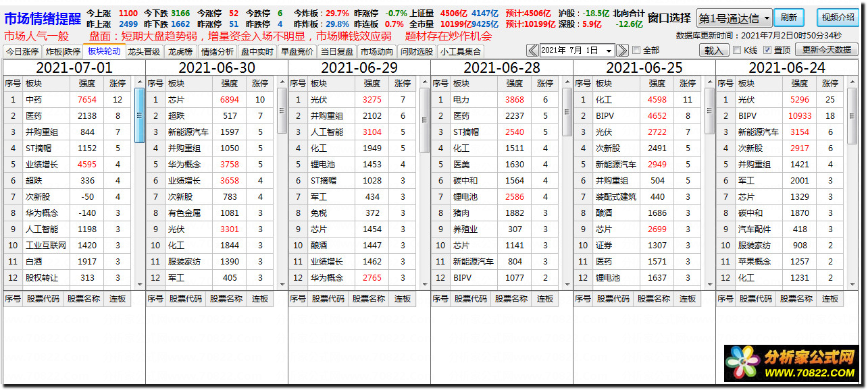Open the 盘中实时 tab
The image size is (868, 390).
click(x=257, y=51)
